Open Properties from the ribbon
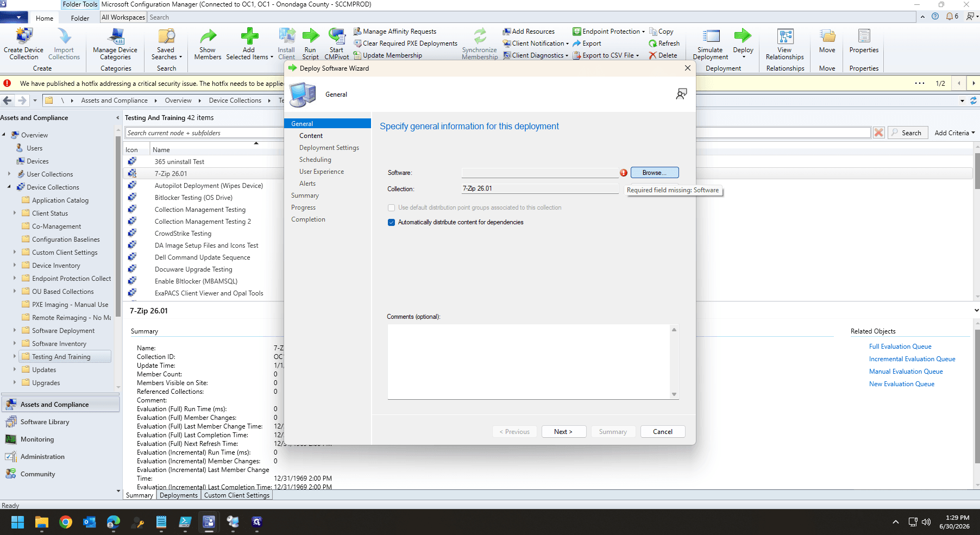This screenshot has width=980, height=535. [x=864, y=41]
